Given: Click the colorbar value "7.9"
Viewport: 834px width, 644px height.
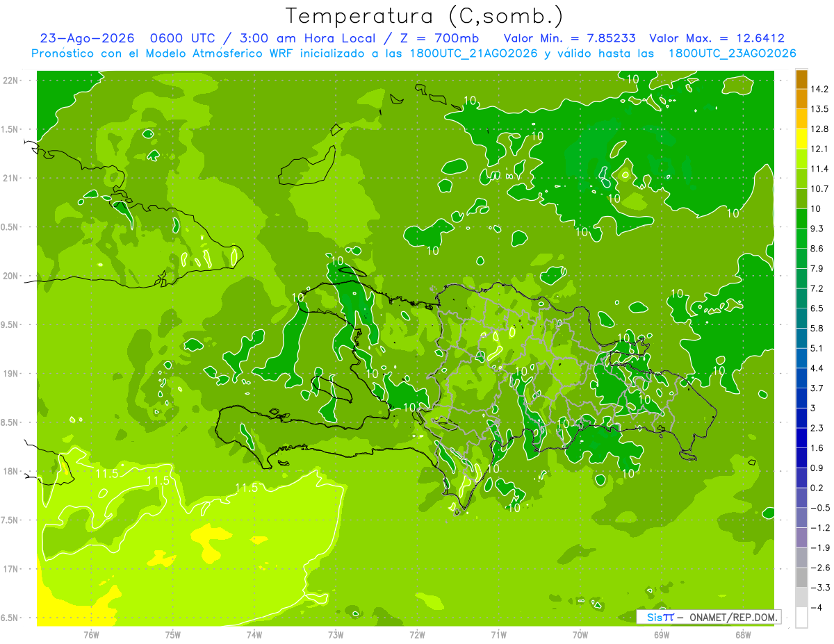Looking at the screenshot, I should click(817, 268).
